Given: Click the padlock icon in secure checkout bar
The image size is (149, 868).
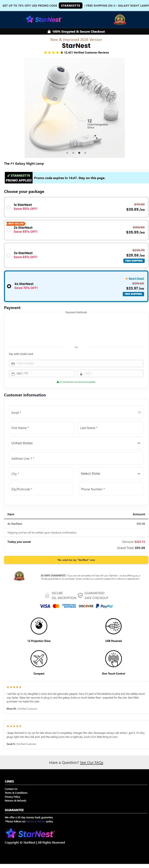Looking at the screenshot, I should click(x=49, y=31).
